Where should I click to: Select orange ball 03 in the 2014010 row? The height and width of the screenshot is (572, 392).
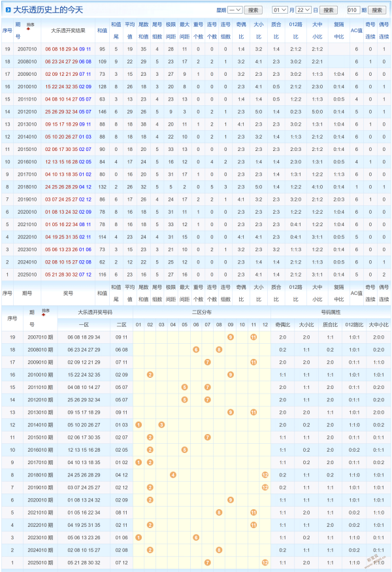[161, 425]
